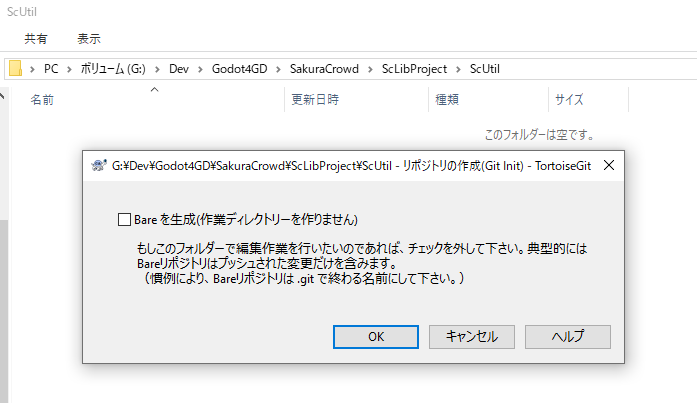Expand the chevron after PC
The width and height of the screenshot is (697, 403).
(x=69, y=69)
